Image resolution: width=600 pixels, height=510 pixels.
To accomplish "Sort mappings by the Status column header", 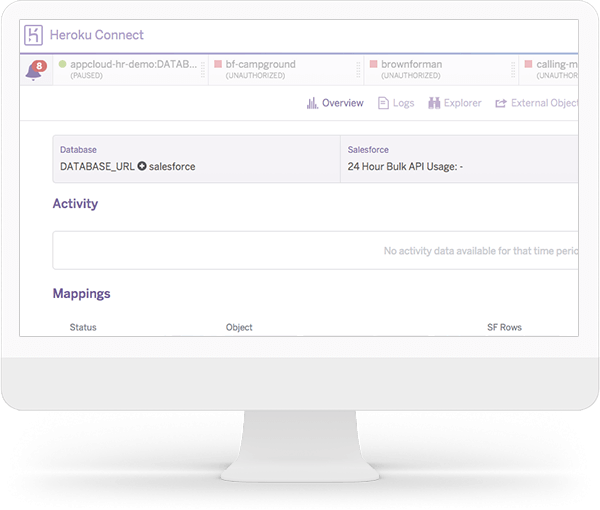I will (83, 327).
